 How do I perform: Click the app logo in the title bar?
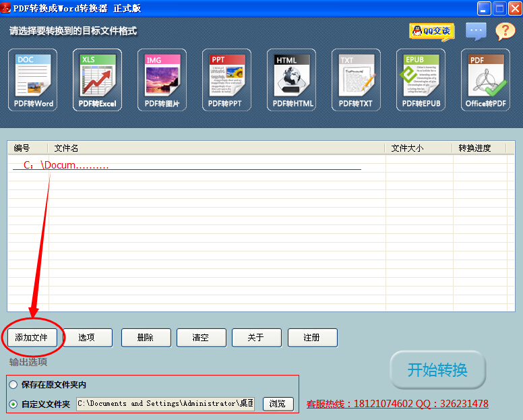[x=5, y=7]
